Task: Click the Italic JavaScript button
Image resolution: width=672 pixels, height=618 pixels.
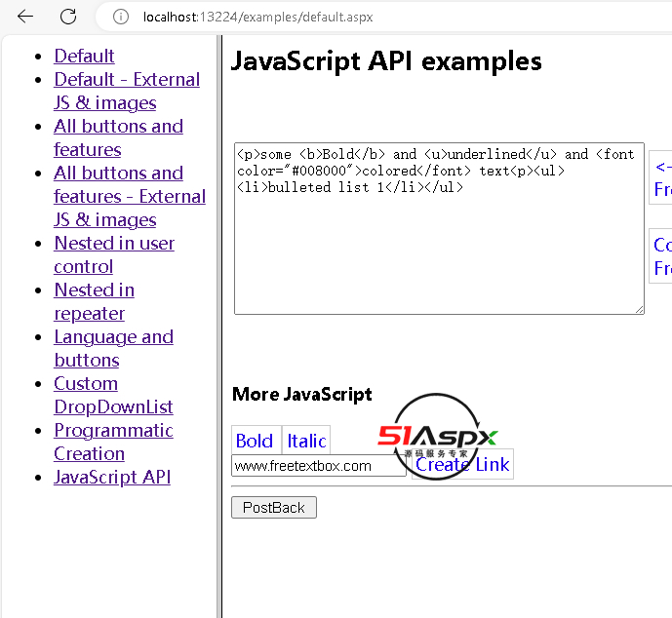Action: click(x=306, y=440)
